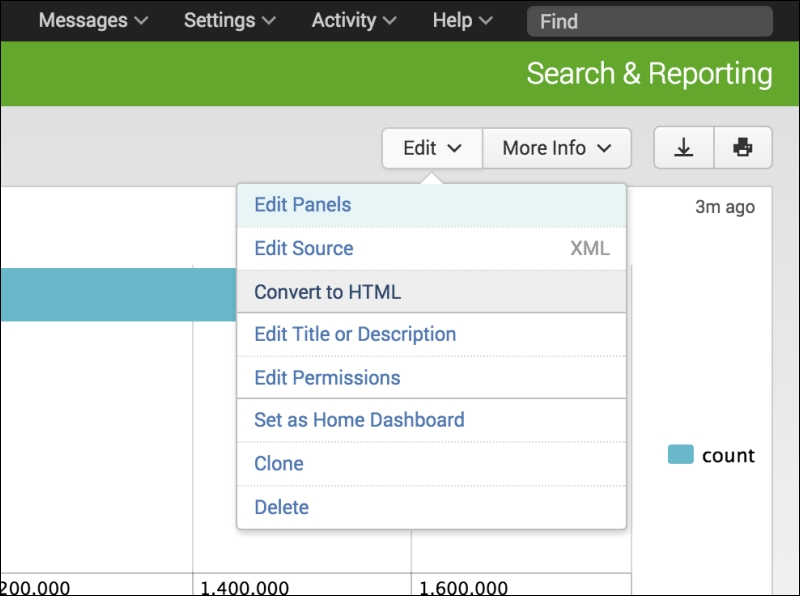Click the count legend color swatch
This screenshot has height=596, width=800.
[x=681, y=454]
